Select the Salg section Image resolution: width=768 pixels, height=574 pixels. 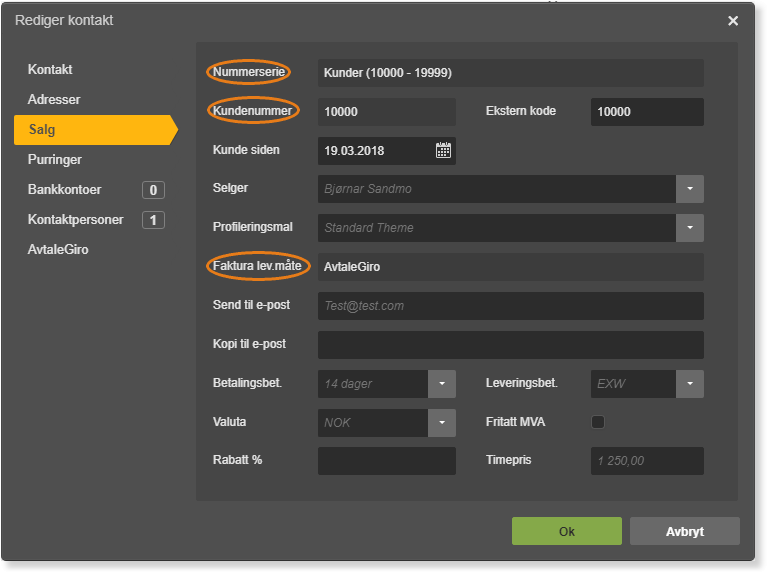pyautogui.click(x=96, y=130)
